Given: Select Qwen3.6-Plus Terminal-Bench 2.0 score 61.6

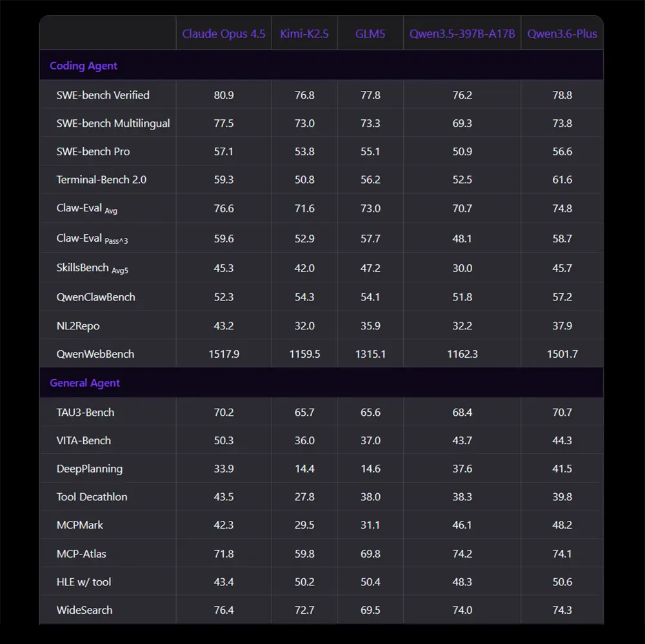Looking at the screenshot, I should tap(562, 180).
